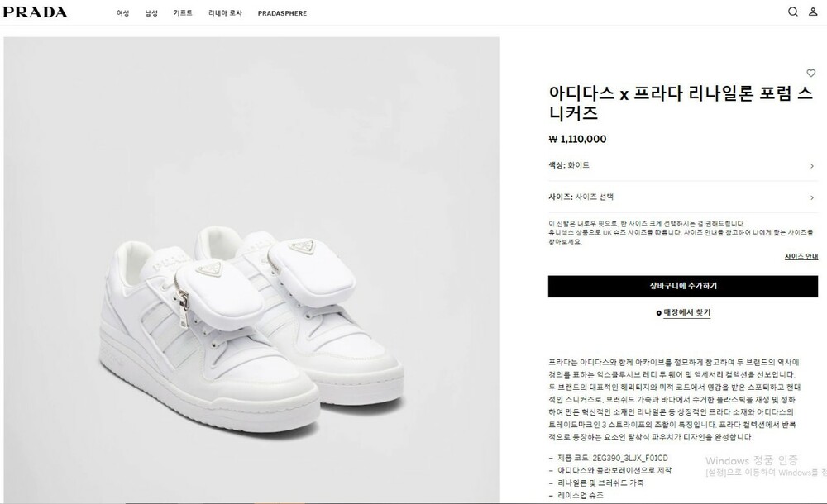Open the 색상 color selection row
Viewport: 827px width, 504px height.
pos(683,165)
